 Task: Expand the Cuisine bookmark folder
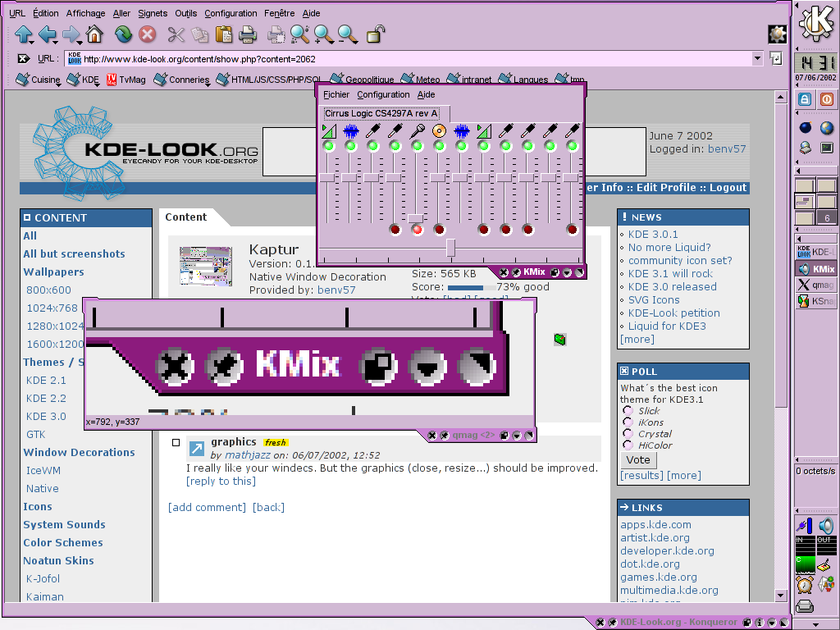pos(38,80)
